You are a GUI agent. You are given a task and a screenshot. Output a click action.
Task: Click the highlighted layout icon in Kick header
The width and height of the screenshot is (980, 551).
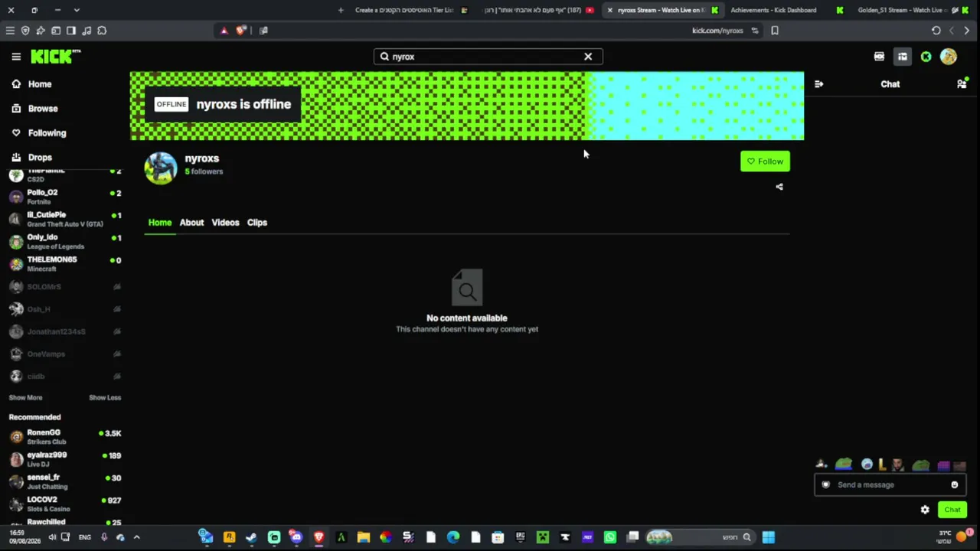903,57
